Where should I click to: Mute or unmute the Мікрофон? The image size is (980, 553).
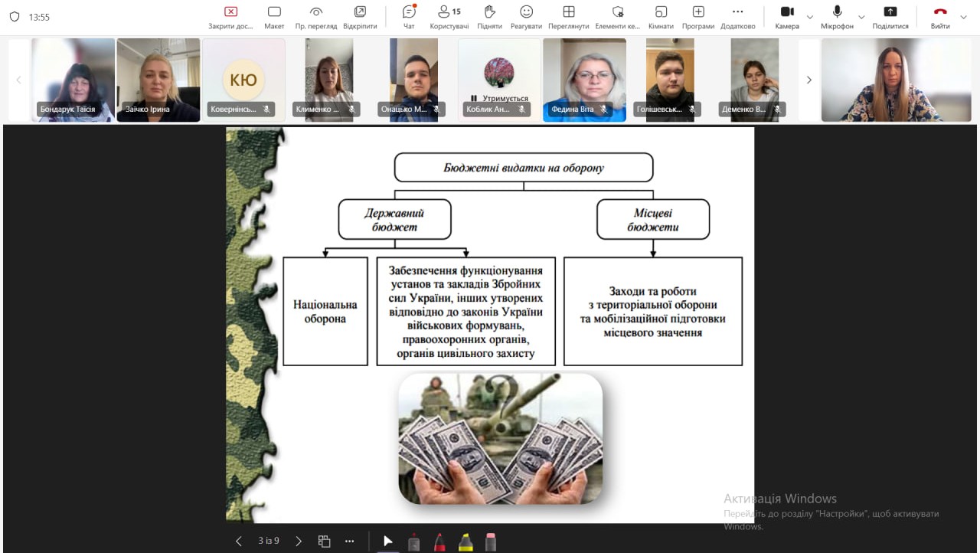coord(837,17)
